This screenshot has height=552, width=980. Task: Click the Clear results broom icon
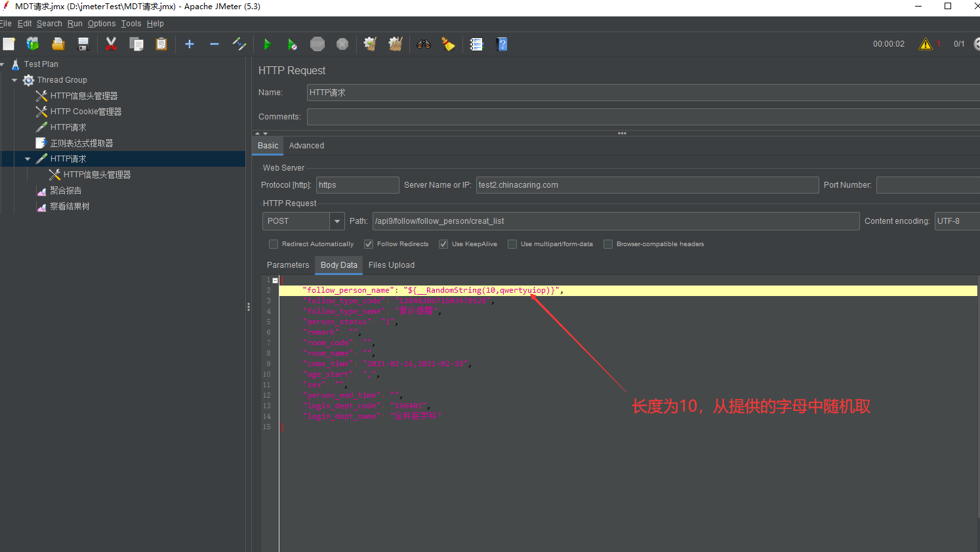coord(370,44)
